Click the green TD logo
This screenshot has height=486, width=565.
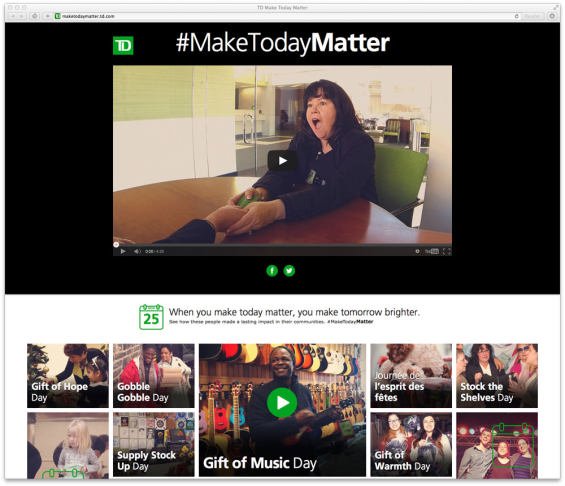(123, 46)
